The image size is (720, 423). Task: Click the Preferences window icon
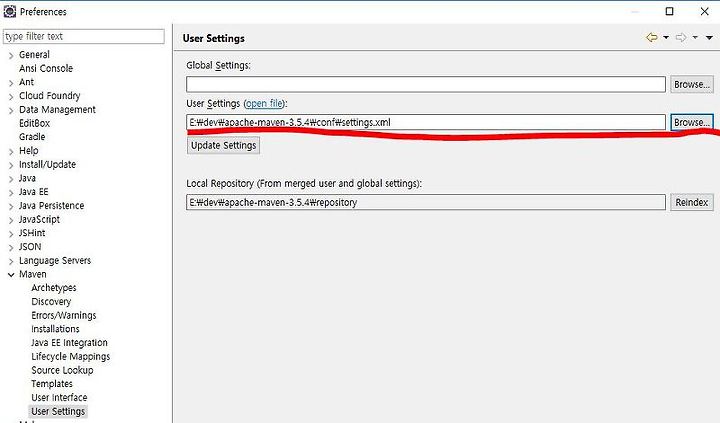click(10, 11)
